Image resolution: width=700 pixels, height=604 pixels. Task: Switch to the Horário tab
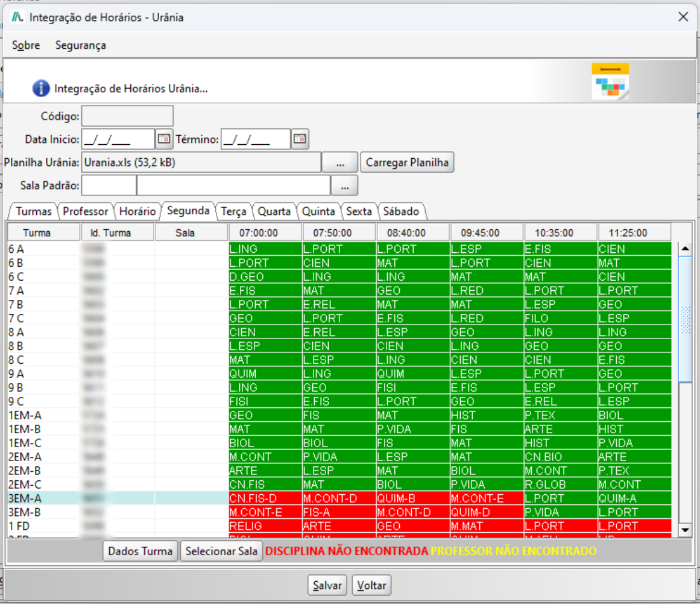[x=137, y=211]
